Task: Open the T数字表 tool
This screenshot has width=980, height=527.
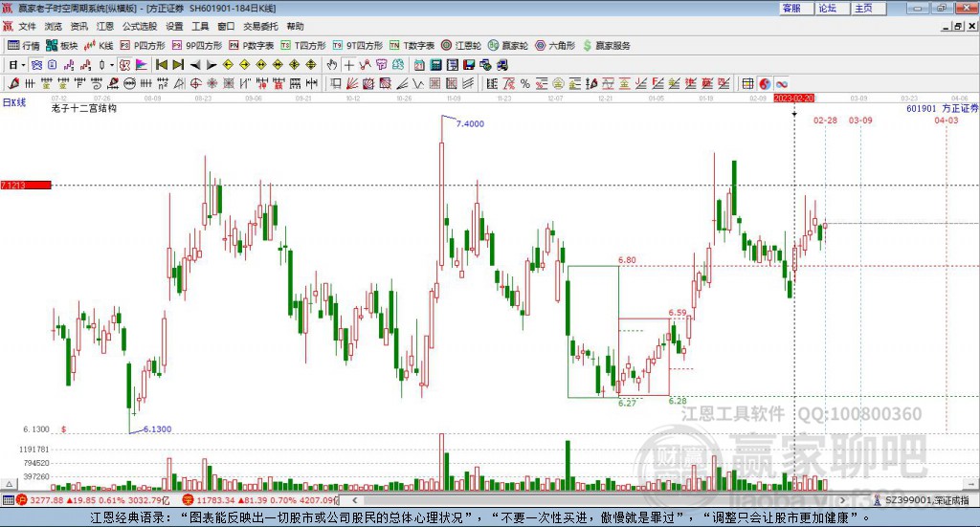Action: tap(412, 46)
